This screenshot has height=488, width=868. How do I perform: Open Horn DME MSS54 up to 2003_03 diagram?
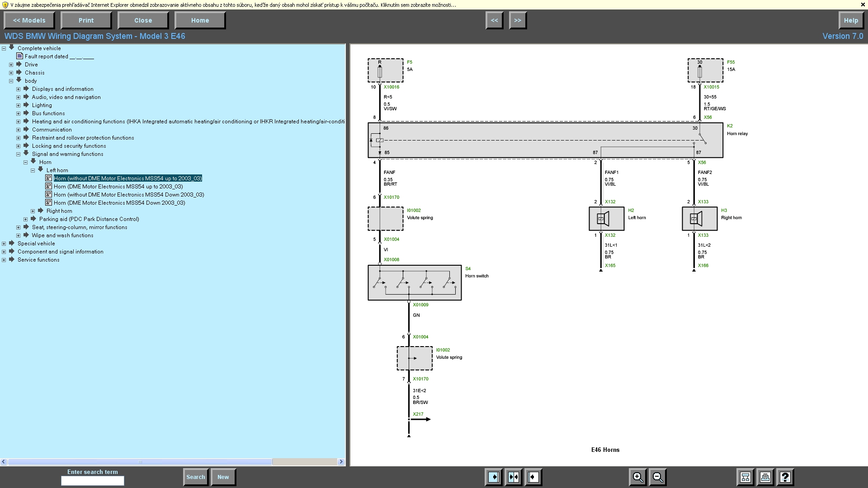[x=118, y=187]
